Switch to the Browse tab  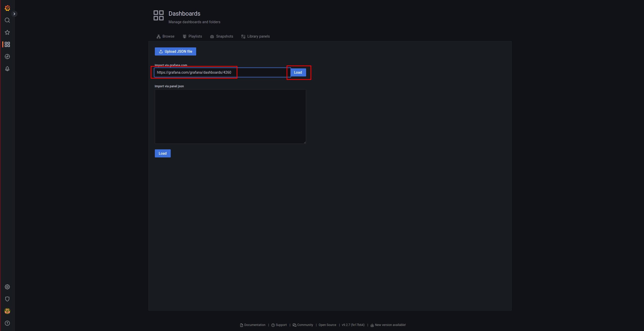(165, 36)
